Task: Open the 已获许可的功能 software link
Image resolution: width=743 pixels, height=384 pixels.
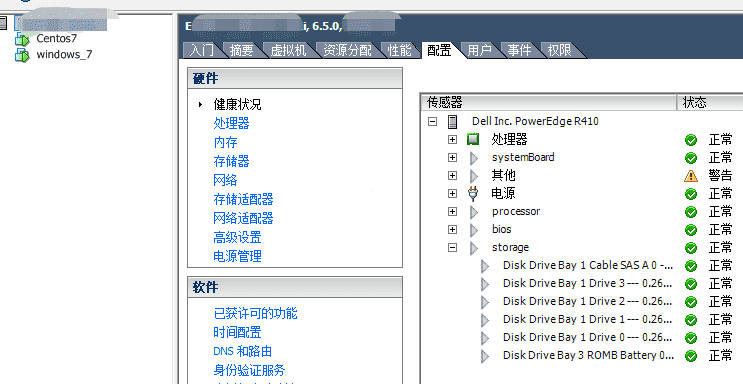Action: (x=255, y=313)
